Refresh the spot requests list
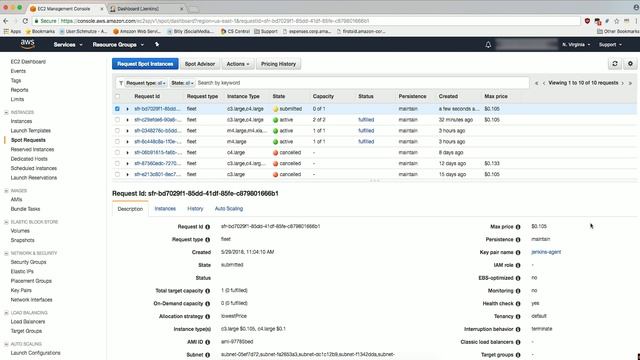 (x=615, y=64)
